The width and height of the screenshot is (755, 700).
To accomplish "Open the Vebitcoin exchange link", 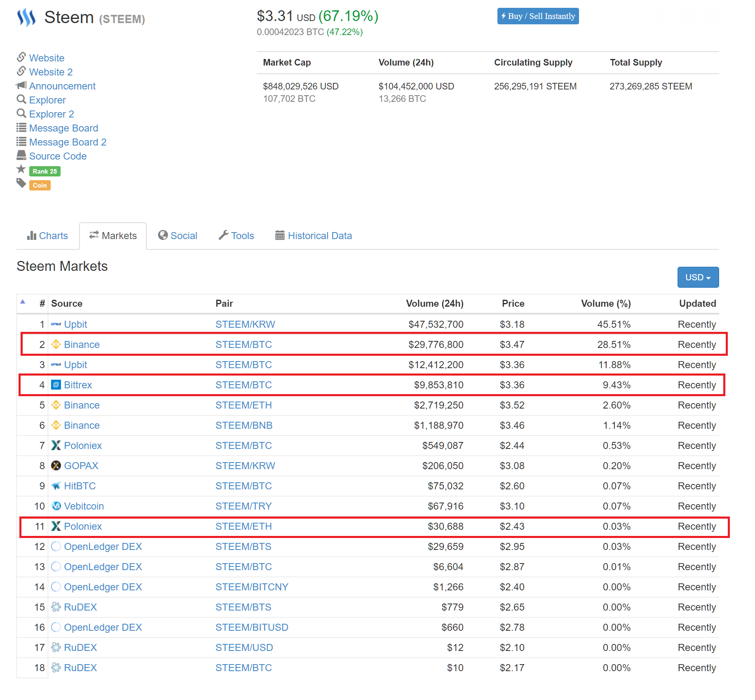I will click(84, 506).
